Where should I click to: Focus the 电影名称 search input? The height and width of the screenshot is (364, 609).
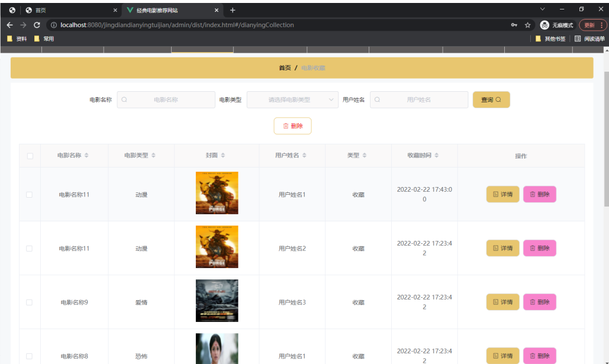point(166,99)
